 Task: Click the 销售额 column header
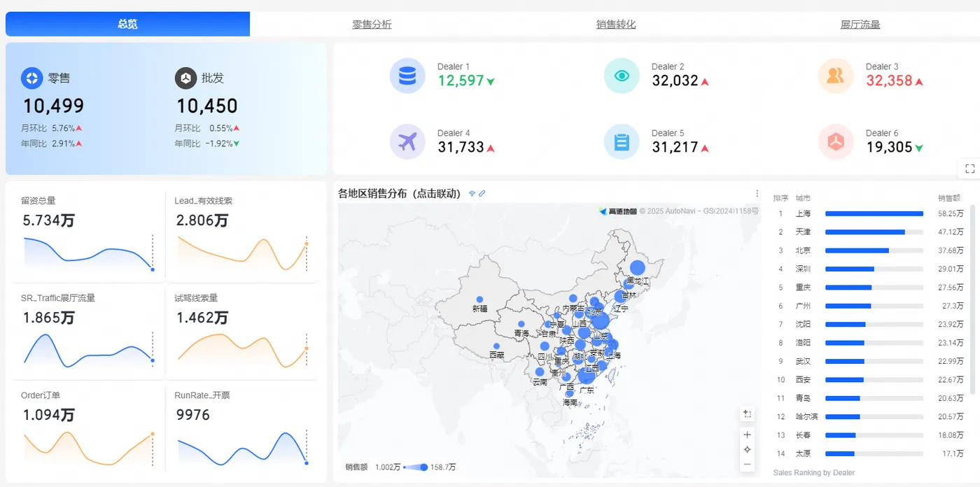click(x=950, y=198)
